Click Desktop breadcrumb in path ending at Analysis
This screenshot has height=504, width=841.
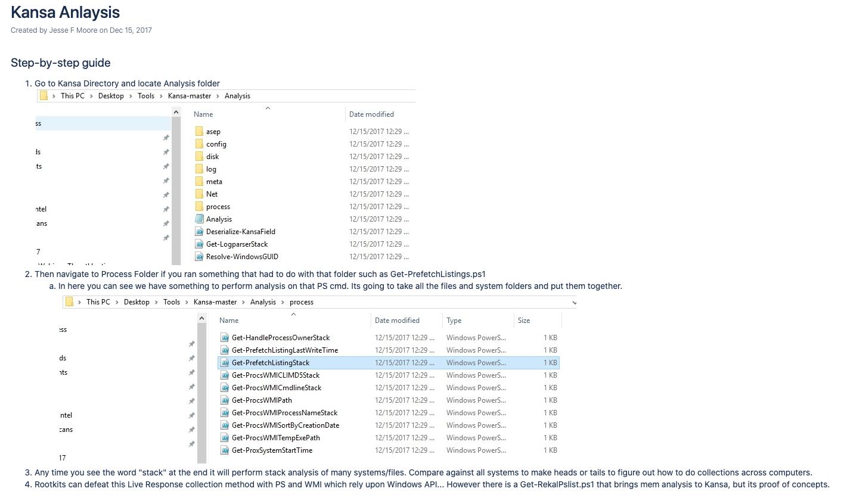111,96
